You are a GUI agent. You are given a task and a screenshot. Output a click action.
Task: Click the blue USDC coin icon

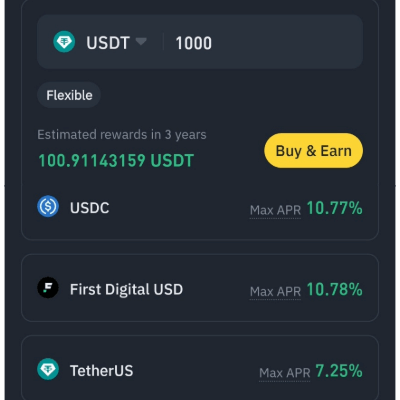(48, 206)
